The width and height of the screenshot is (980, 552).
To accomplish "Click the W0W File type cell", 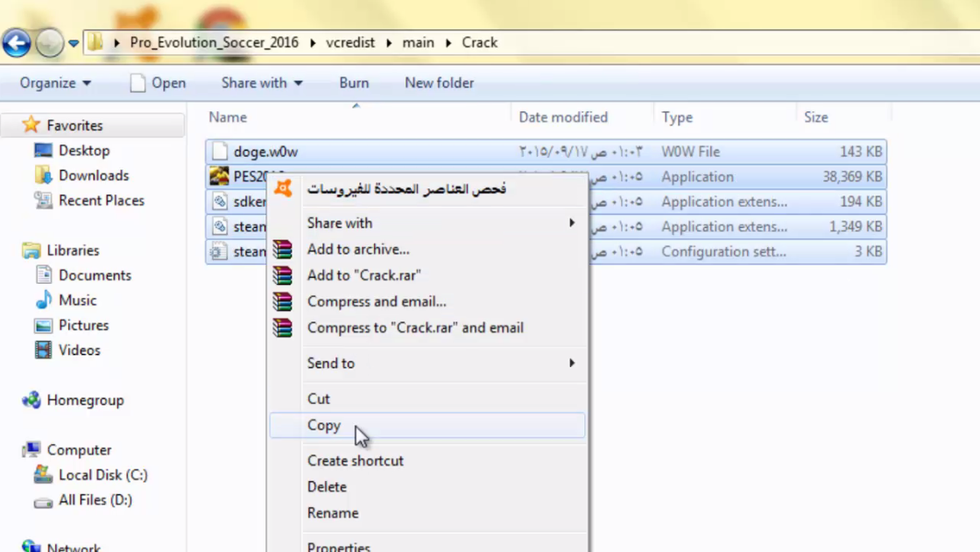I will (x=691, y=152).
